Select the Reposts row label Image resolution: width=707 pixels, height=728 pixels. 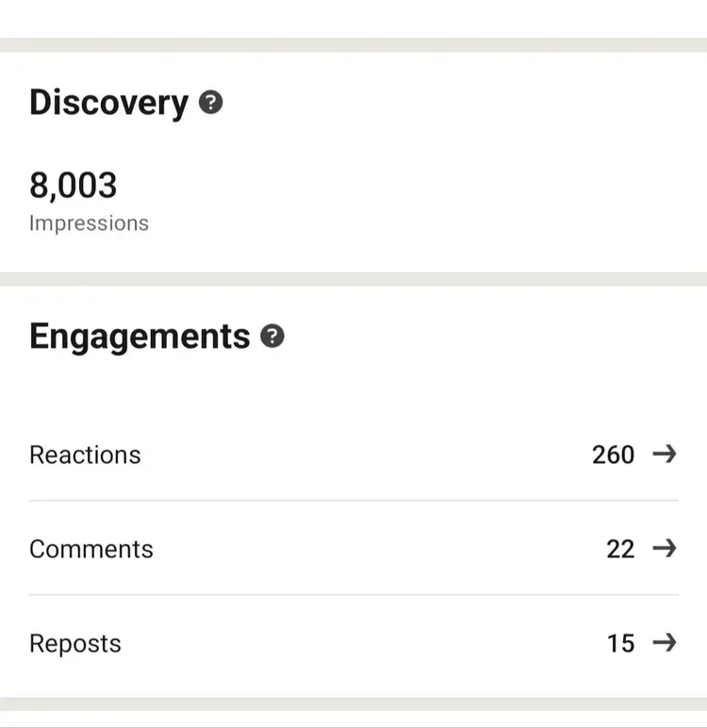tap(75, 644)
